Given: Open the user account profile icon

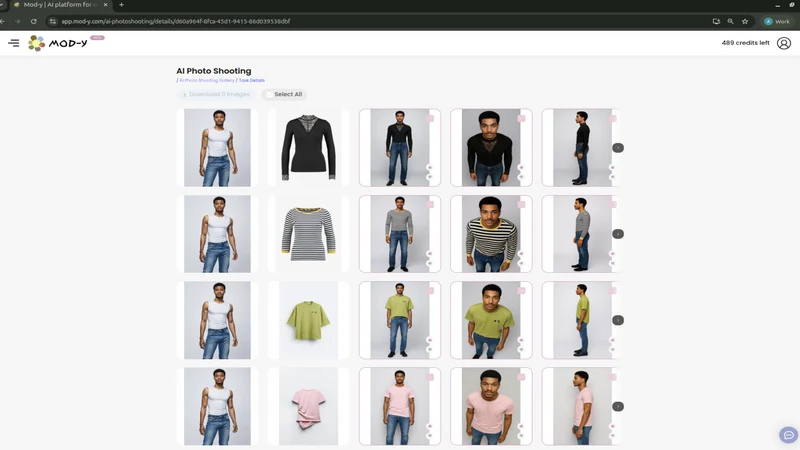Looking at the screenshot, I should 784,43.
